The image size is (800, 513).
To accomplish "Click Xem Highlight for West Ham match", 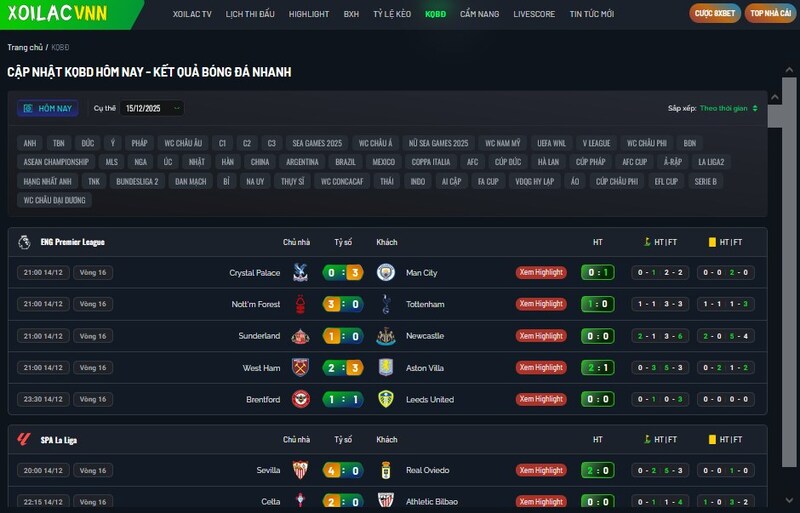I will click(541, 368).
